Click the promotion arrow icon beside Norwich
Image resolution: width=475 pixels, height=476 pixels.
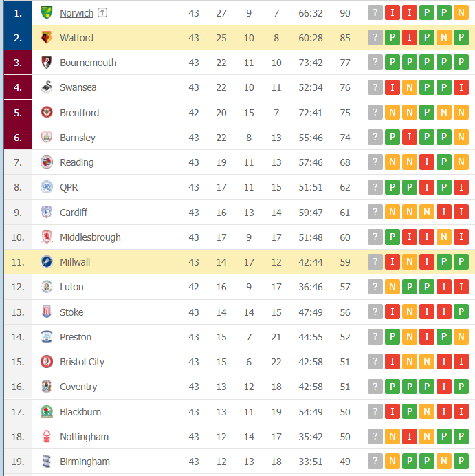coord(102,13)
